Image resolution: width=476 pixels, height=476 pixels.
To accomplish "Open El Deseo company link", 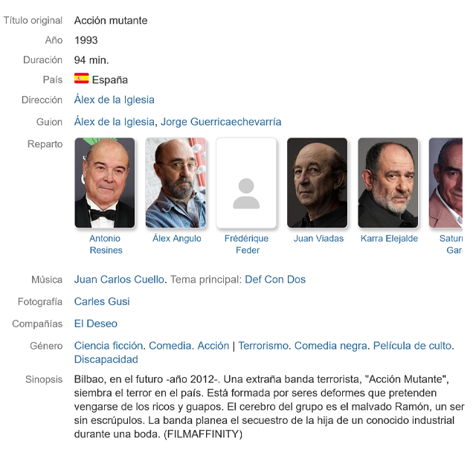I will [x=96, y=324].
